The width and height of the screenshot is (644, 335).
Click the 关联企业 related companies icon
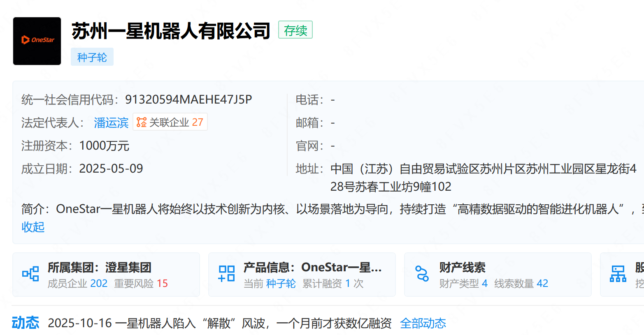coord(142,122)
